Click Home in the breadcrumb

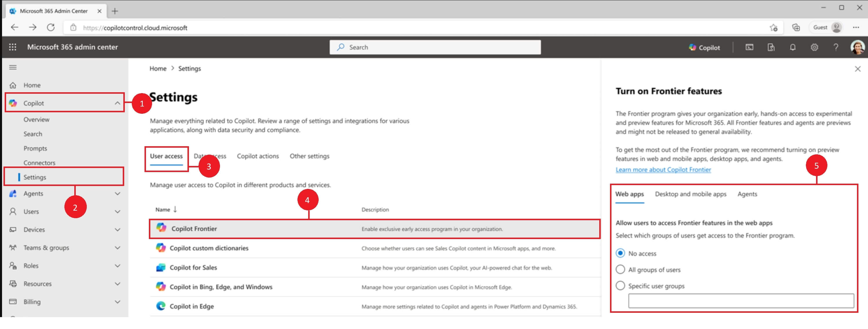158,69
